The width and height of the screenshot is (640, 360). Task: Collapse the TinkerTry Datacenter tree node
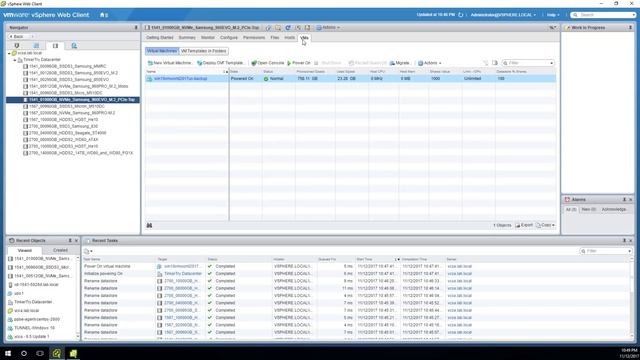pyautogui.click(x=15, y=60)
